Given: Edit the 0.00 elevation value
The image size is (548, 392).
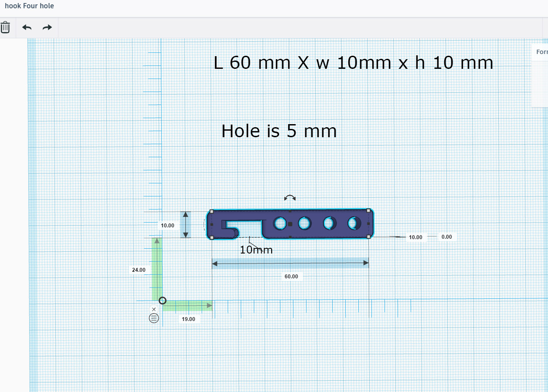Looking at the screenshot, I should (x=446, y=237).
